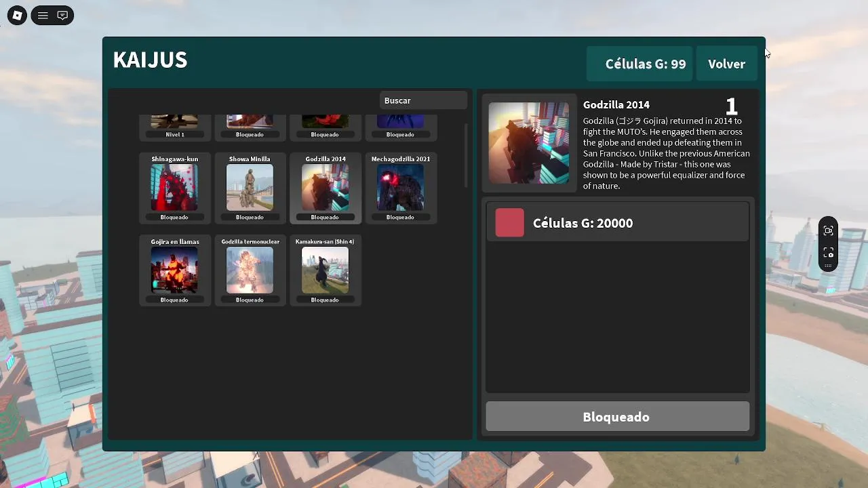Click the Volver button
868x488 pixels.
[x=726, y=64]
